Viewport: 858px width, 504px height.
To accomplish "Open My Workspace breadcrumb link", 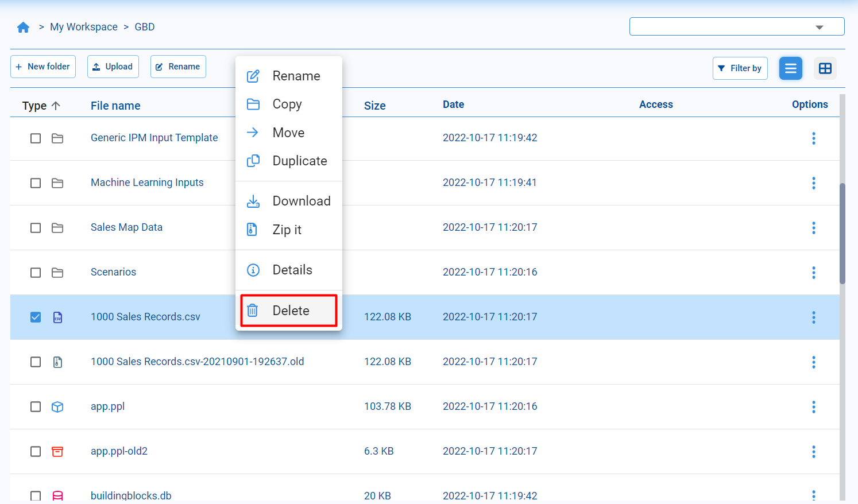I will coord(84,27).
